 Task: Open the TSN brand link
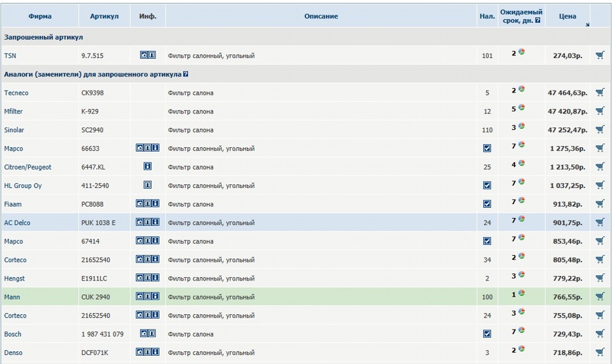click(x=10, y=56)
